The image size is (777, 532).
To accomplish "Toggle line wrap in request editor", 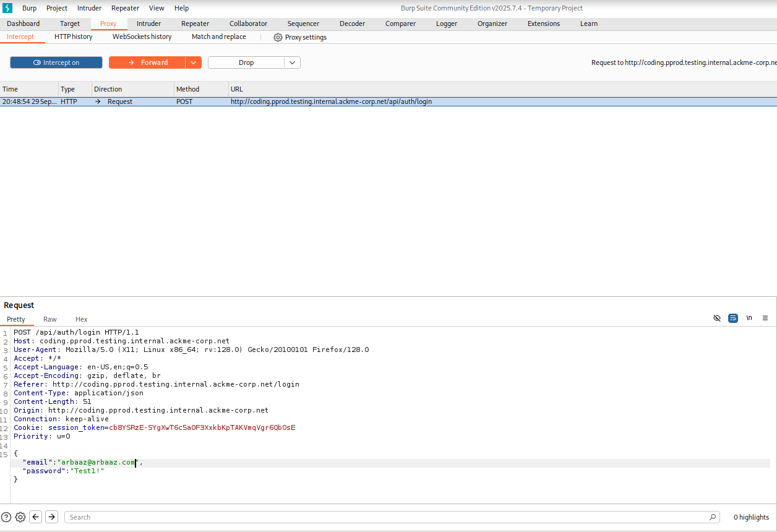I will 733,318.
